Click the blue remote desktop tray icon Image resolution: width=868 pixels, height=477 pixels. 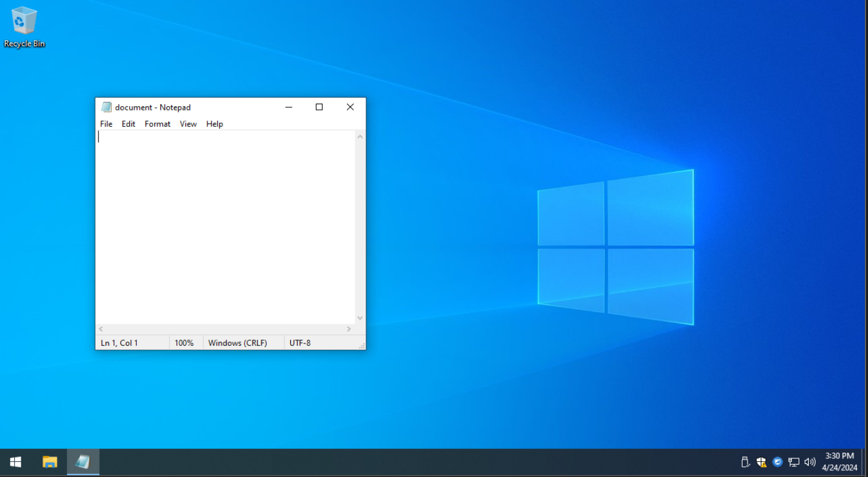[778, 462]
